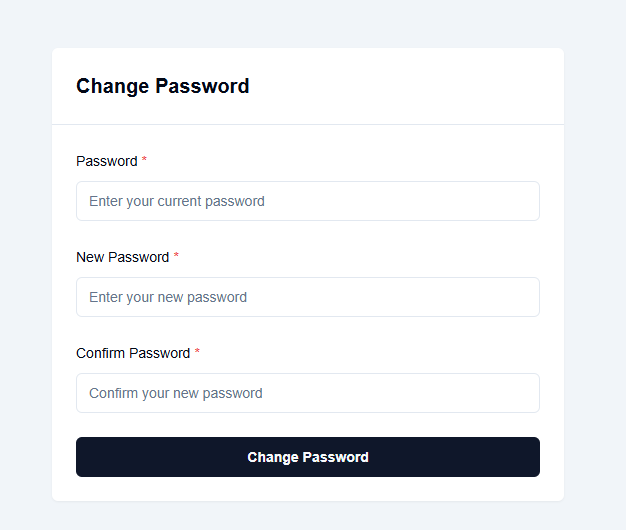This screenshot has width=626, height=530.
Task: Click the divider line below the heading
Action: click(x=308, y=124)
